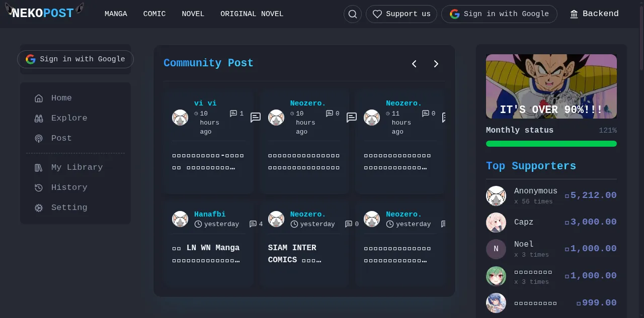Go to Home in sidebar
644x318 pixels.
75,98
